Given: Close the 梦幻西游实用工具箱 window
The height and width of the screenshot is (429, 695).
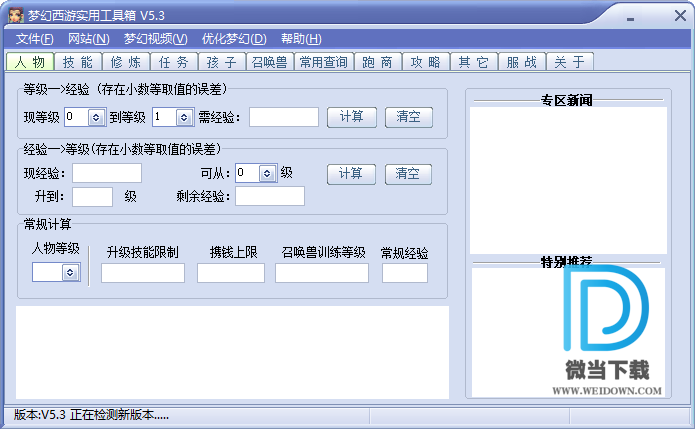Looking at the screenshot, I should click(680, 16).
